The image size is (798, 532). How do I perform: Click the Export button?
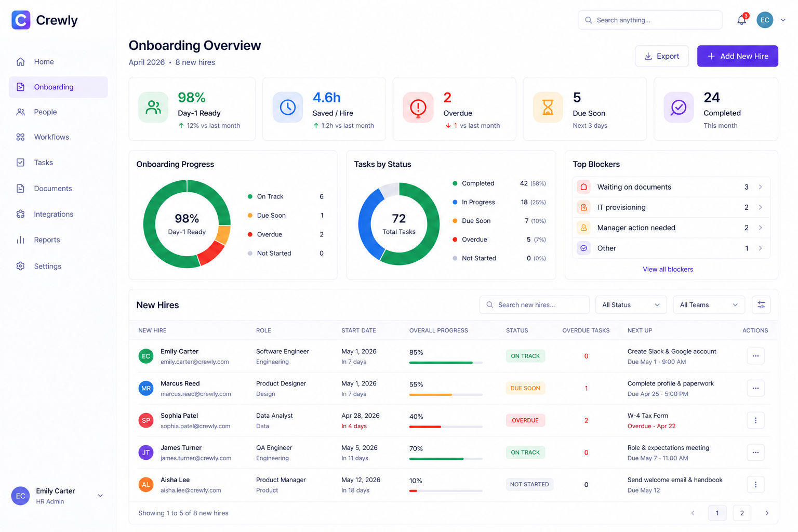pos(661,56)
